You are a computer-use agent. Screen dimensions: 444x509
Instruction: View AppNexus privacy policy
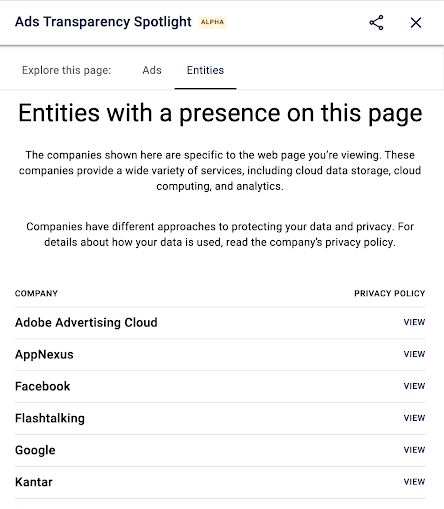click(x=414, y=354)
